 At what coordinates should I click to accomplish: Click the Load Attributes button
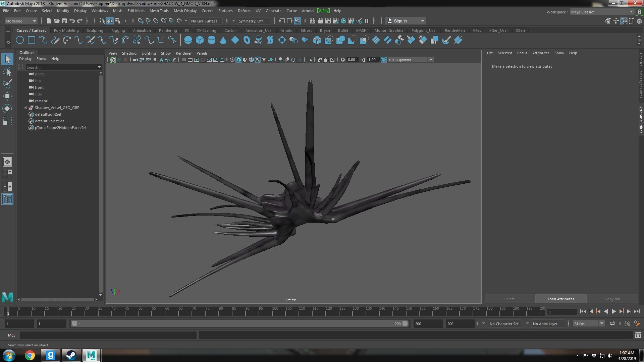(x=560, y=299)
